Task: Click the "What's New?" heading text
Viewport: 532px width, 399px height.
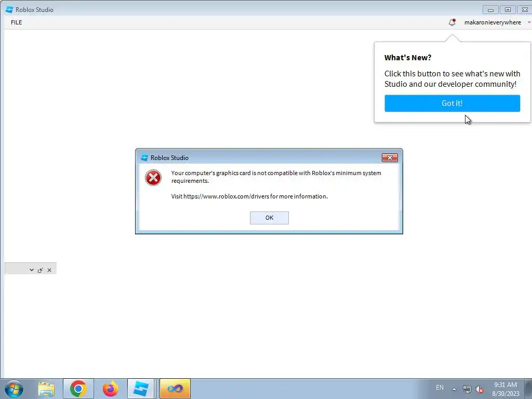Action: click(407, 58)
